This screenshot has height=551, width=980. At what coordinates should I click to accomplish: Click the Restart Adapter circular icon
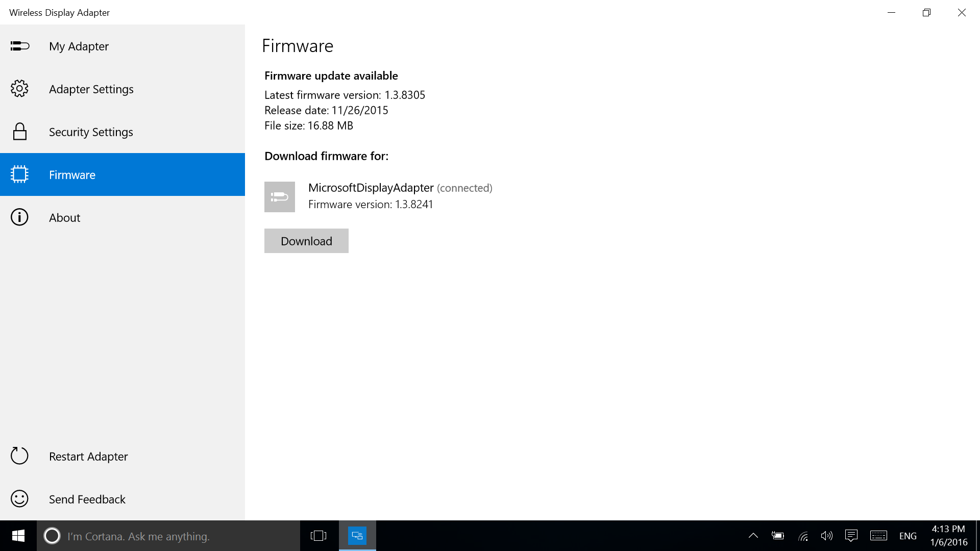click(18, 456)
